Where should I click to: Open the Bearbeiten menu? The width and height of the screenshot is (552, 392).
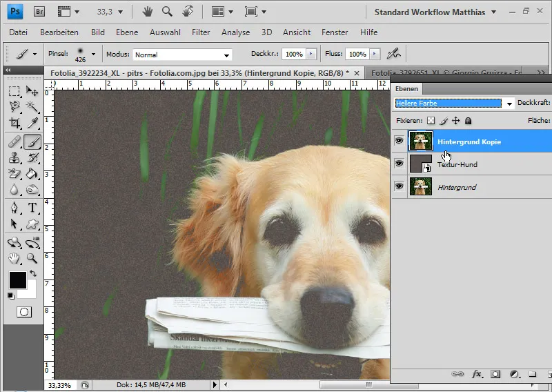(59, 32)
